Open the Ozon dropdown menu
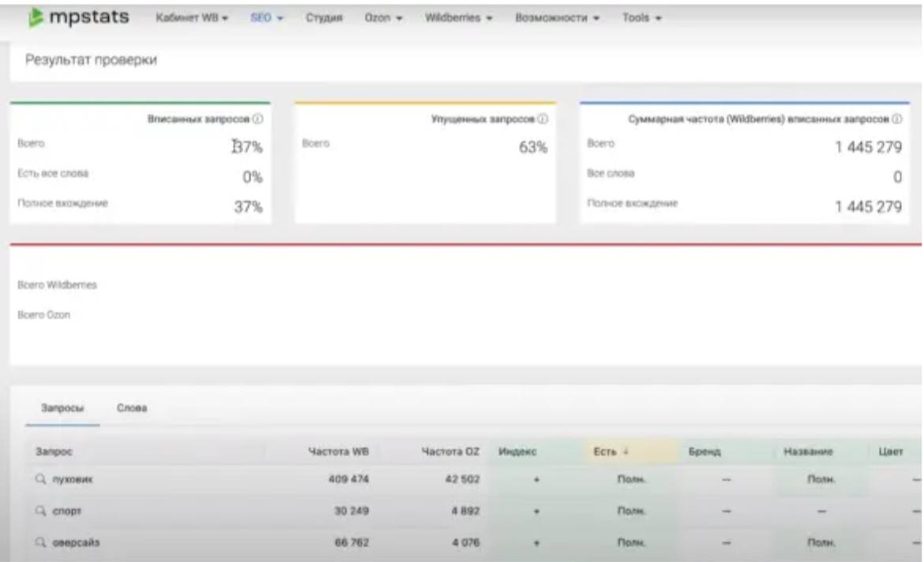The width and height of the screenshot is (924, 562). tap(383, 17)
